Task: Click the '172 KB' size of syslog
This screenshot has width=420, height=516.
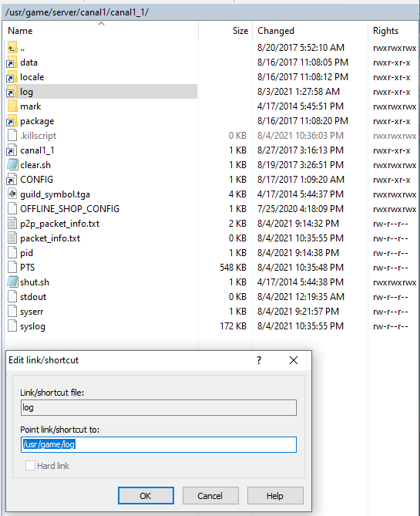Action: tap(233, 326)
